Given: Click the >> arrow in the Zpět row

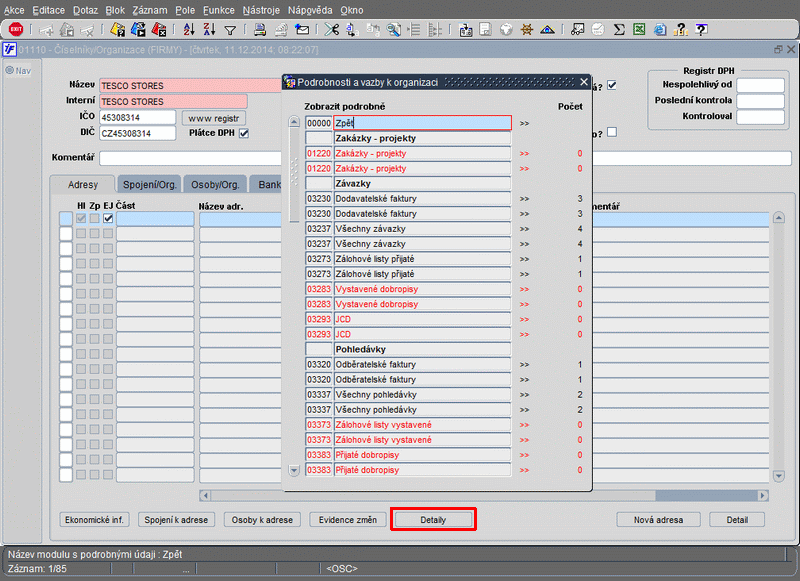Looking at the screenshot, I should [x=524, y=123].
